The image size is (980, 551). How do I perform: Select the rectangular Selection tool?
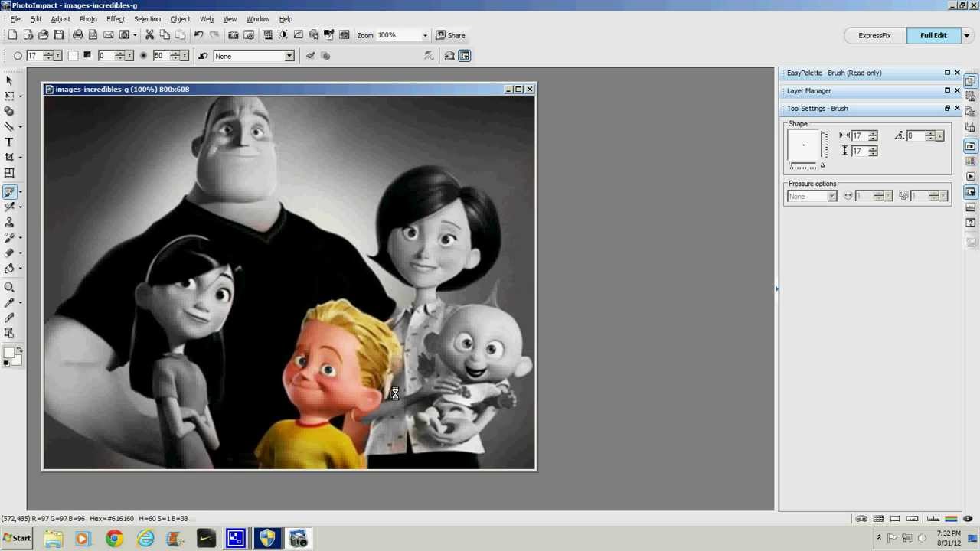(9, 96)
